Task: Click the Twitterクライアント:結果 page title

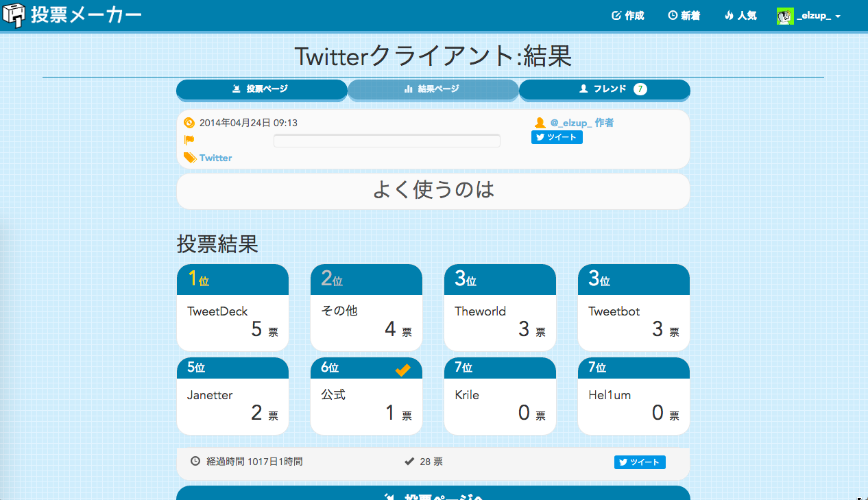Action: pos(433,56)
